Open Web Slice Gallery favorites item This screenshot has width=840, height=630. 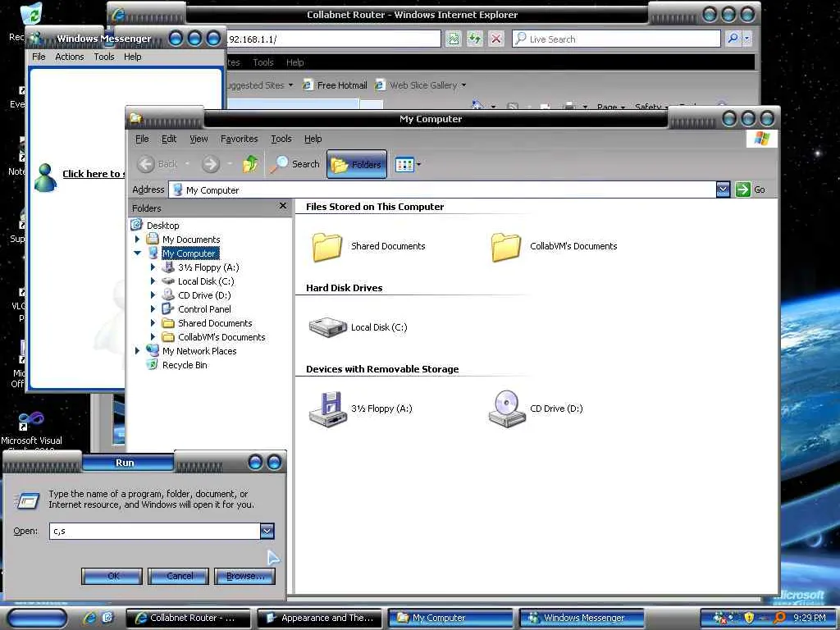420,85
